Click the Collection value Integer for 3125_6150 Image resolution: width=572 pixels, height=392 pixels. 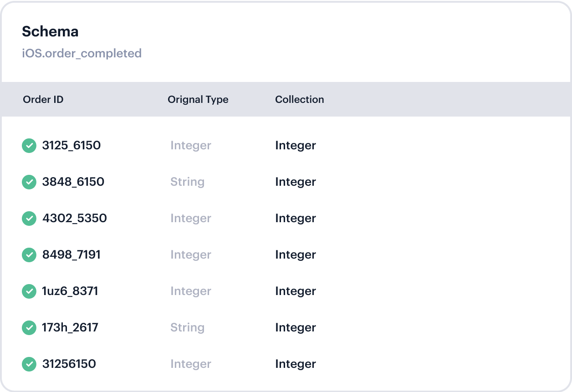(x=296, y=146)
